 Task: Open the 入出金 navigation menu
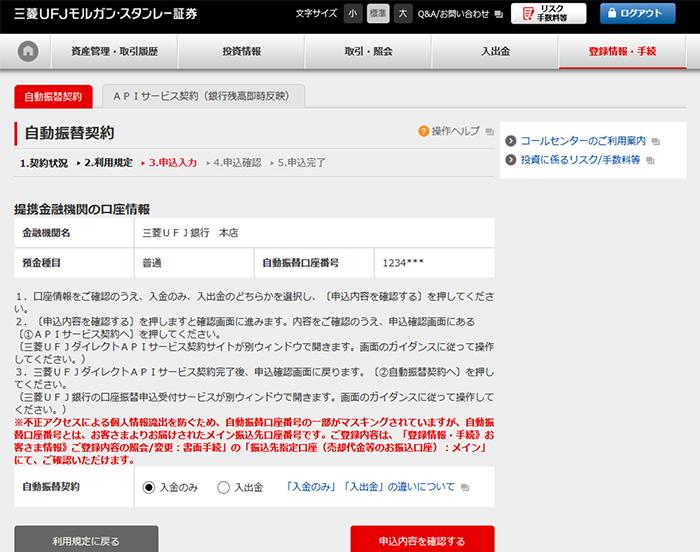coord(495,52)
